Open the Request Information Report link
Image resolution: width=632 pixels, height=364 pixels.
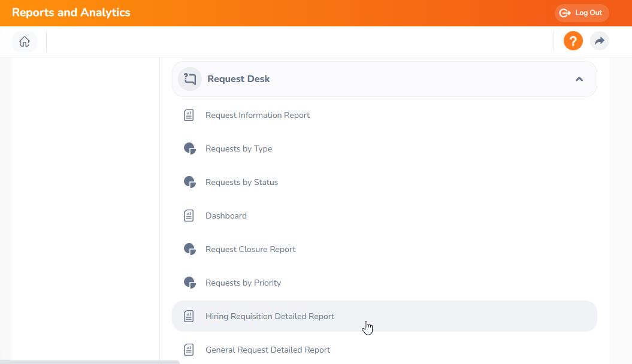pos(258,116)
